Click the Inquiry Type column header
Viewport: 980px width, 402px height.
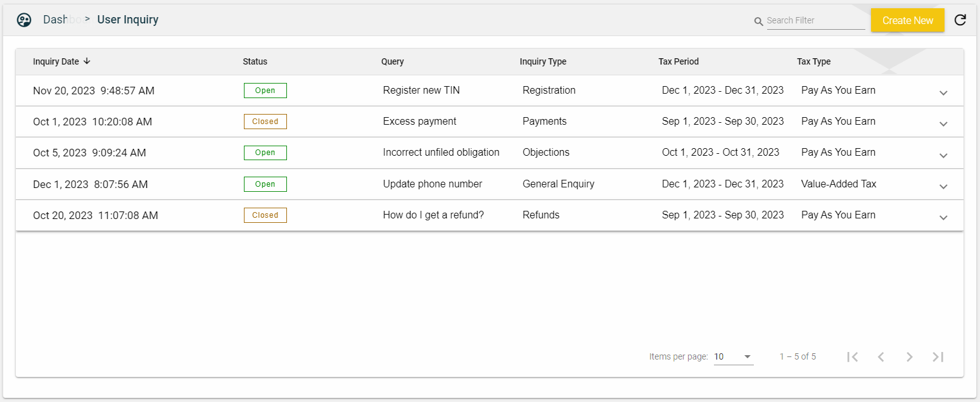coord(543,61)
